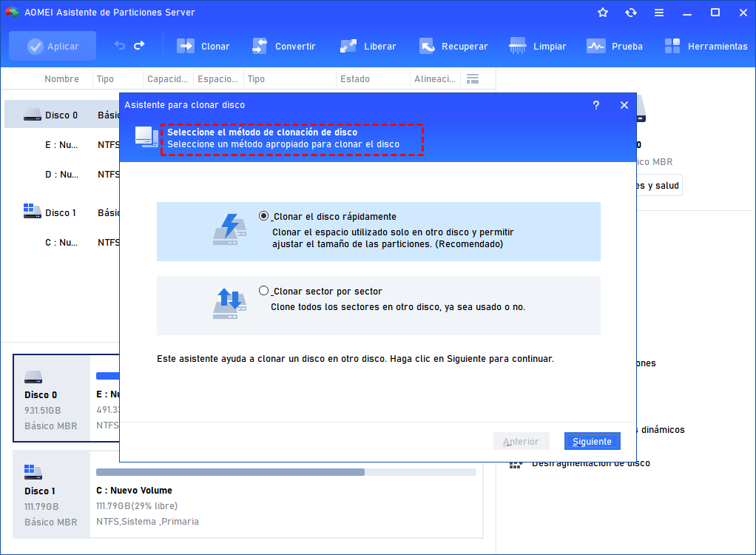Select the Disco 0 931.51GB disk panel
This screenshot has width=756, height=555.
[52, 398]
